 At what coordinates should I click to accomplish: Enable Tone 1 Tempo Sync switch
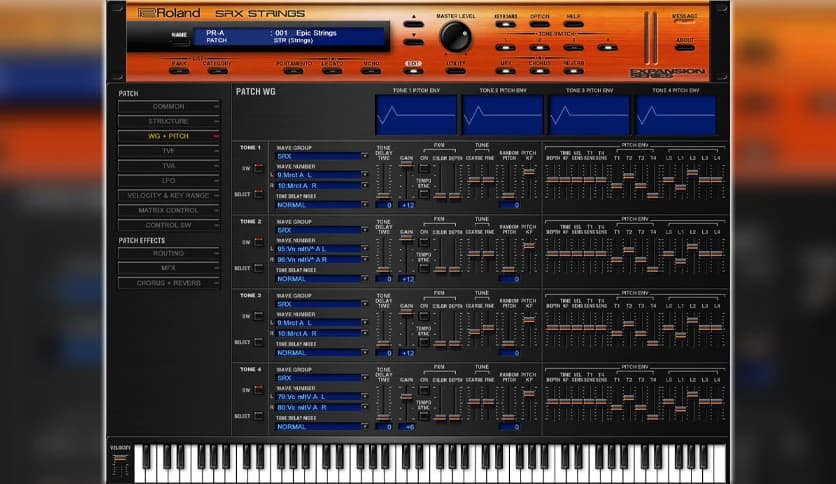(x=424, y=194)
